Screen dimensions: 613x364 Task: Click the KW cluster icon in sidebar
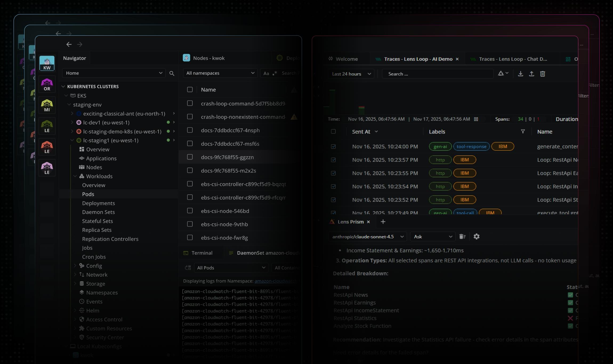(47, 63)
